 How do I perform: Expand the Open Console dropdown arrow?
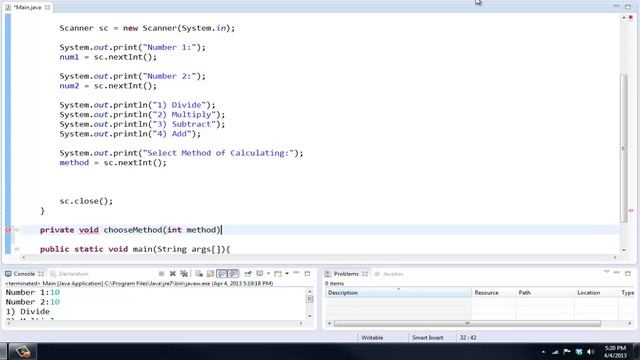click(287, 273)
